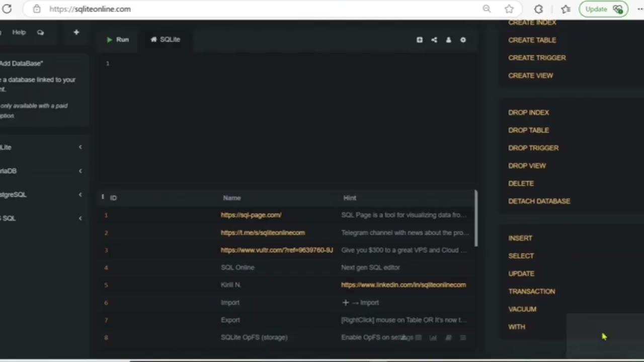
Task: Click the address bar URL sqliteonline.com
Action: tap(90, 9)
